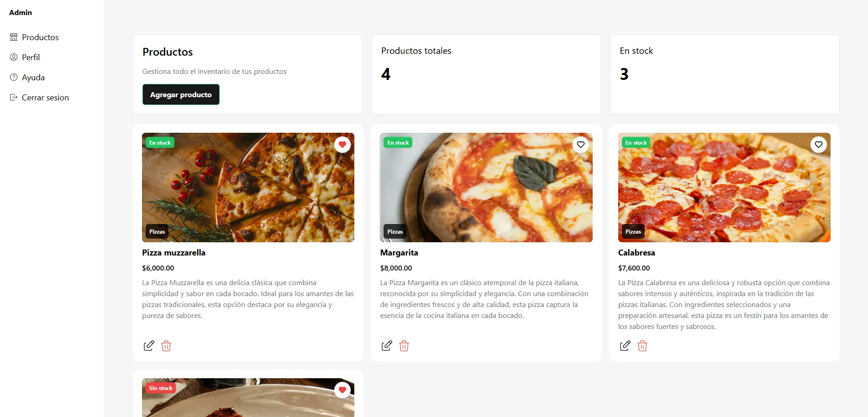Unfavorite Pizza muzzarella with the heart
This screenshot has width=868, height=417.
click(x=342, y=145)
